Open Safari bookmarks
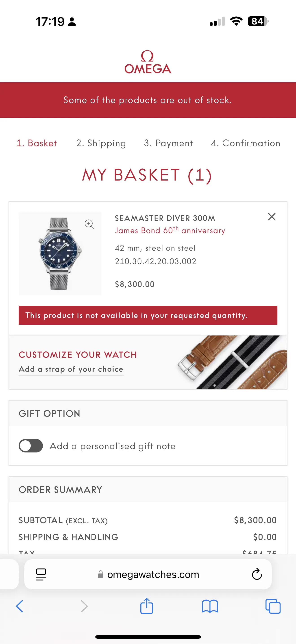This screenshot has height=644, width=296. pos(210,606)
